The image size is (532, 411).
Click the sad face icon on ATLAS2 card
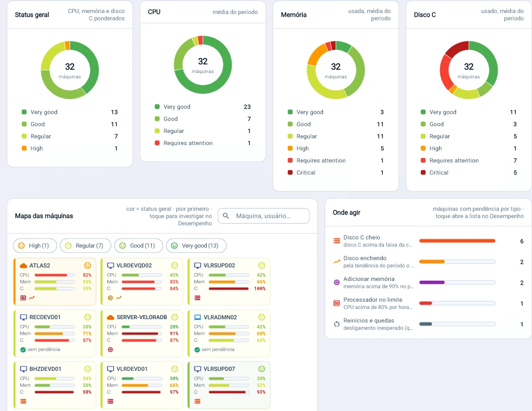click(88, 265)
